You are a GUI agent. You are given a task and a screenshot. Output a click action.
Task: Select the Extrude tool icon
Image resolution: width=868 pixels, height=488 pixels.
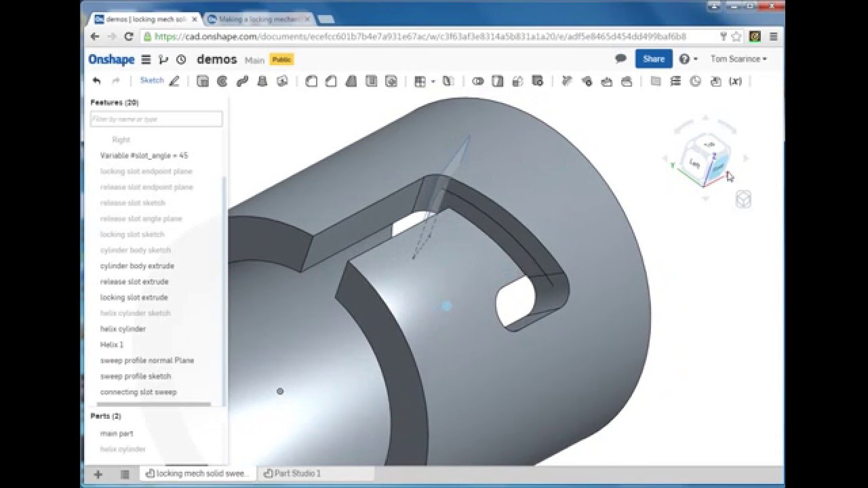point(202,81)
